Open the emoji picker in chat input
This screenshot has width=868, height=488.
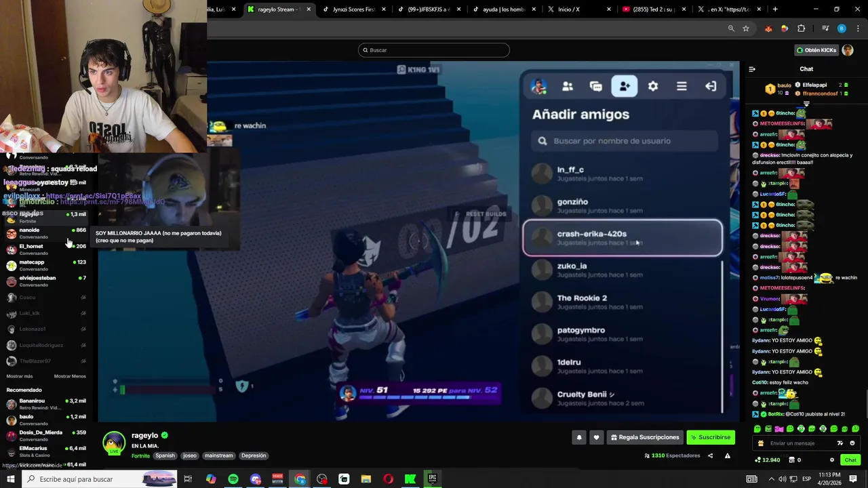coord(852,443)
